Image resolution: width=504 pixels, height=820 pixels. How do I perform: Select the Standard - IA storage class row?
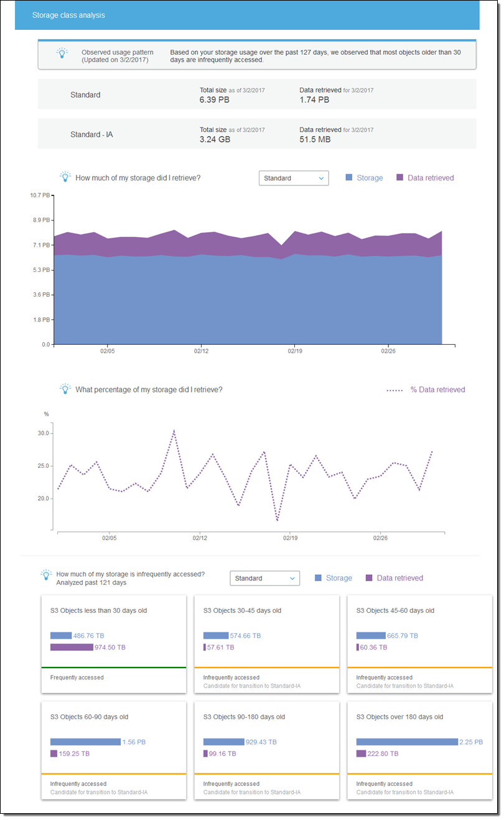pos(256,134)
